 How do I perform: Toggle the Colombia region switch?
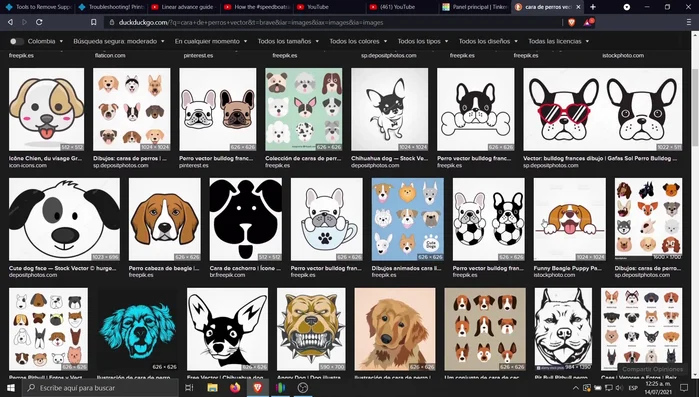(16, 41)
